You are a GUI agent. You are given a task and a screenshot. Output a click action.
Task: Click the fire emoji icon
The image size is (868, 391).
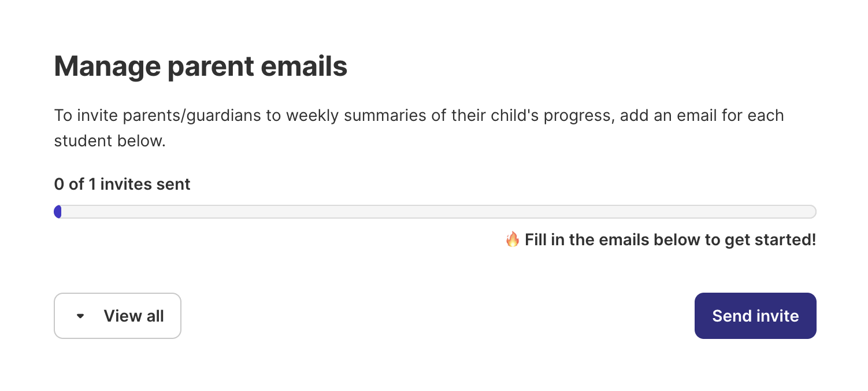[x=512, y=239]
